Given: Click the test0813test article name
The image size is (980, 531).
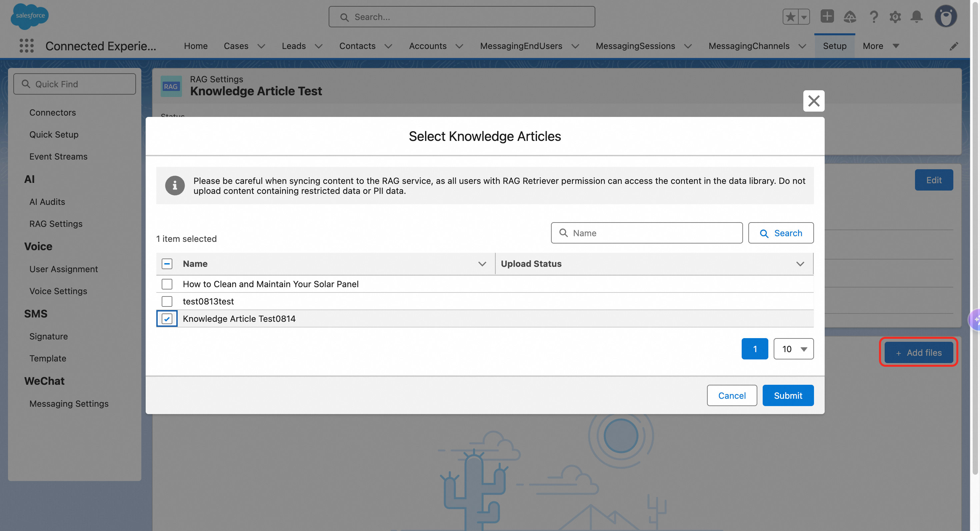Looking at the screenshot, I should [208, 301].
